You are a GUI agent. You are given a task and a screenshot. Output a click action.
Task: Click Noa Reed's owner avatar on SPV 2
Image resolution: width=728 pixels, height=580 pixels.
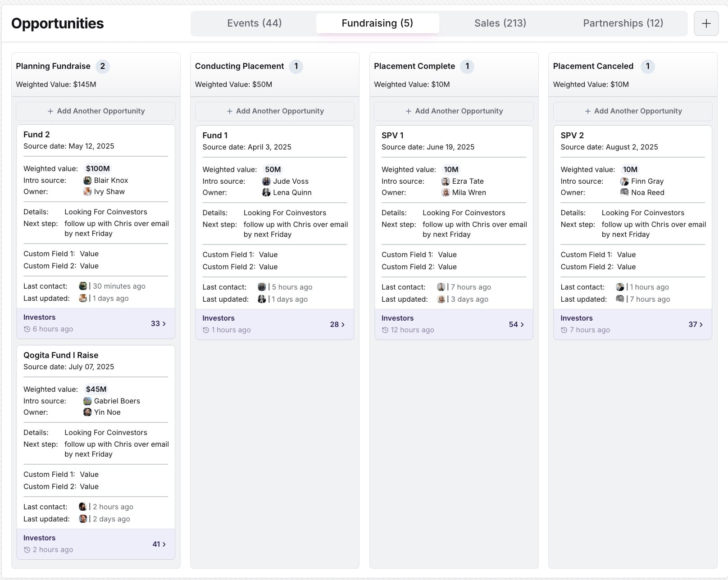point(624,193)
